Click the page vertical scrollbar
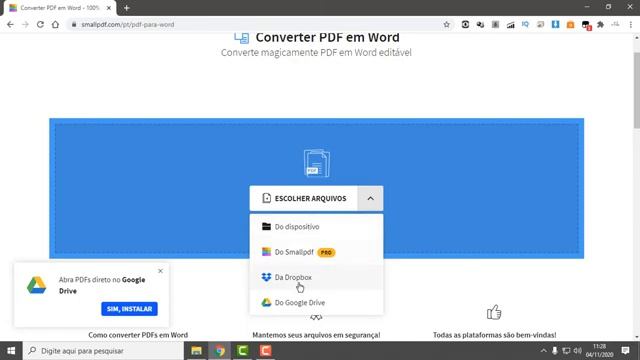Viewport: 640px width, 360px height. click(x=636, y=91)
